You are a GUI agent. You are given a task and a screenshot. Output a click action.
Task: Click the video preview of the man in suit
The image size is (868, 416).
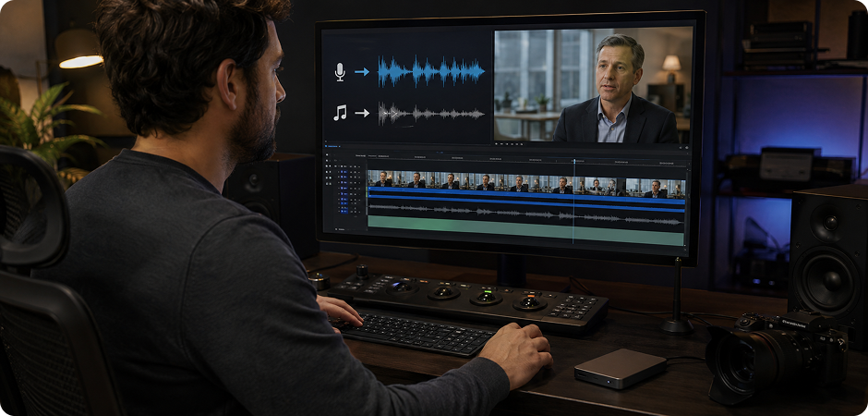593,84
